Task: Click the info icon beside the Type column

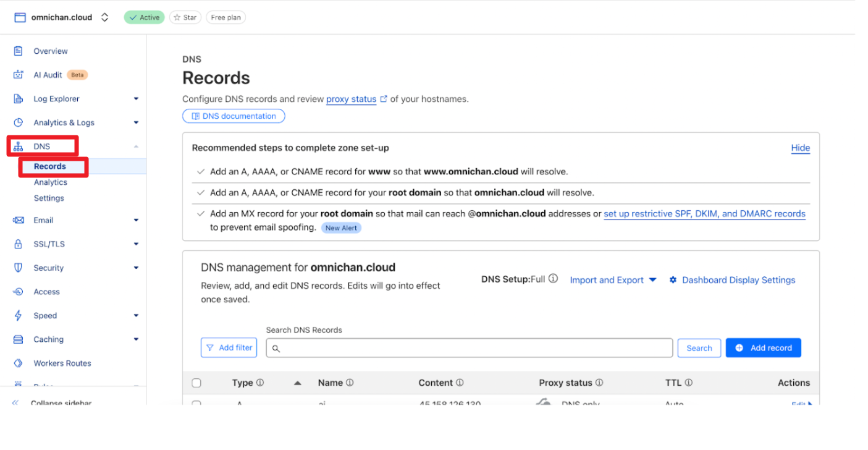Action: point(260,383)
